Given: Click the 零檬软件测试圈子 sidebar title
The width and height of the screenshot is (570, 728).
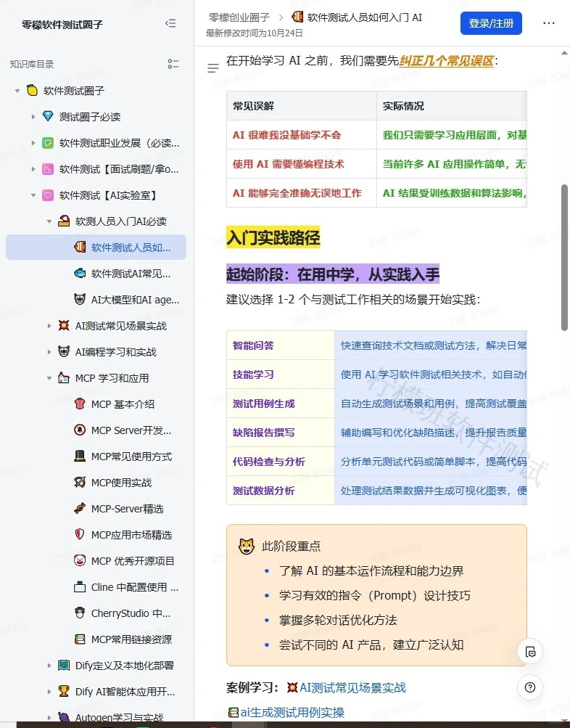Looking at the screenshot, I should tap(62, 24).
